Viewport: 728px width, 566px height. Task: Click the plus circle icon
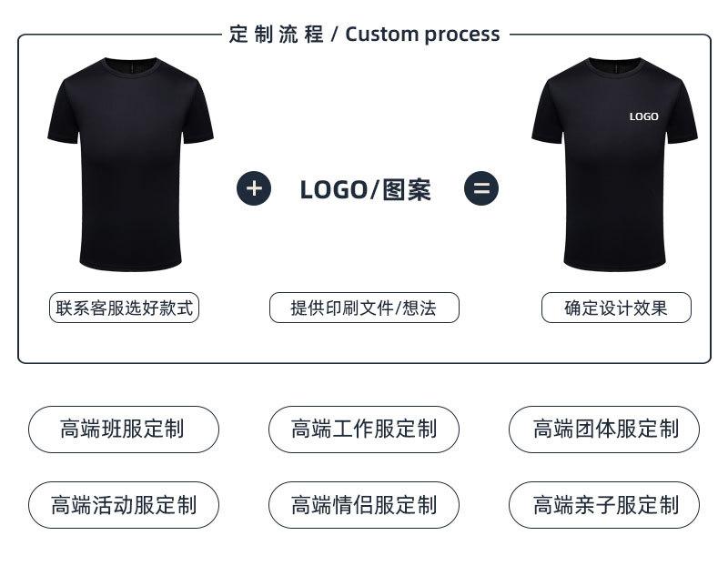(254, 188)
